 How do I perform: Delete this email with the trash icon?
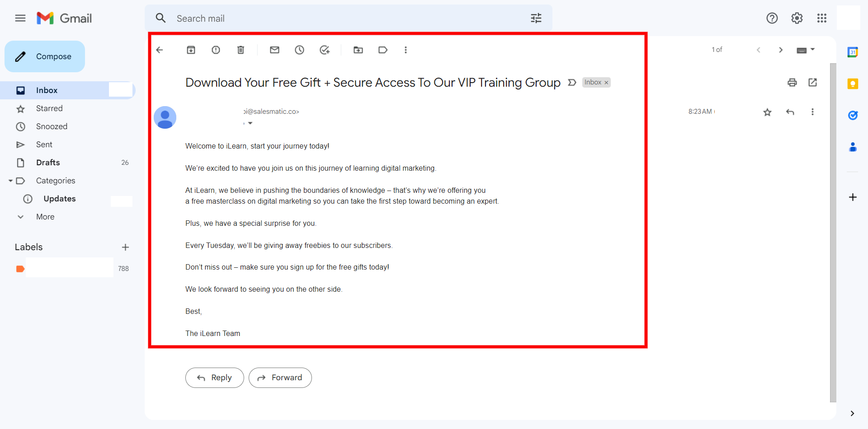pyautogui.click(x=241, y=50)
